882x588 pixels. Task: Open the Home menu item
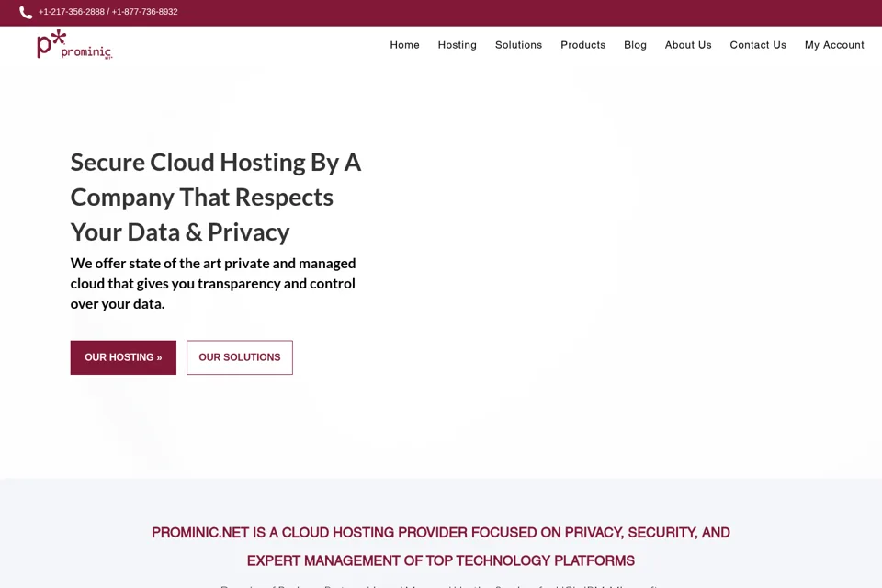tap(404, 45)
